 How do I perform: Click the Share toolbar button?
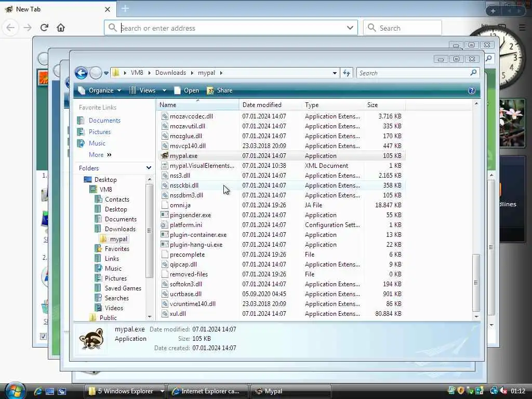[x=220, y=90]
